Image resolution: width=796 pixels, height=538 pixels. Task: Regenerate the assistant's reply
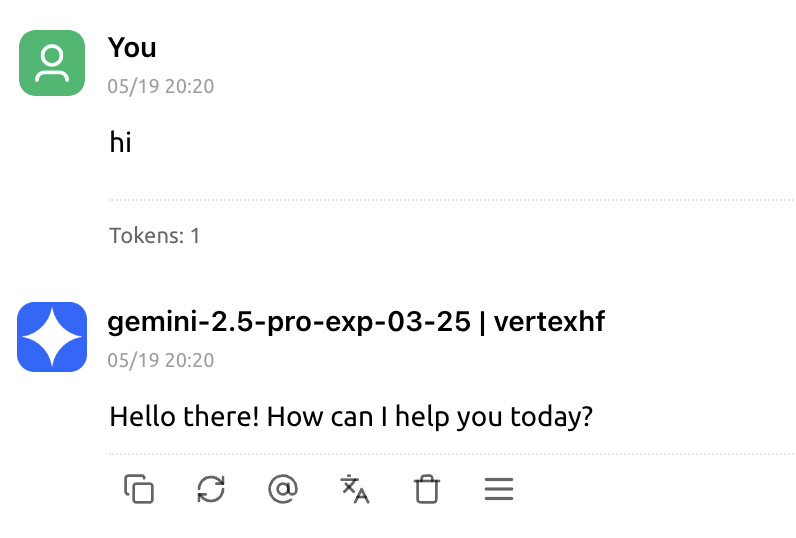[x=211, y=489]
